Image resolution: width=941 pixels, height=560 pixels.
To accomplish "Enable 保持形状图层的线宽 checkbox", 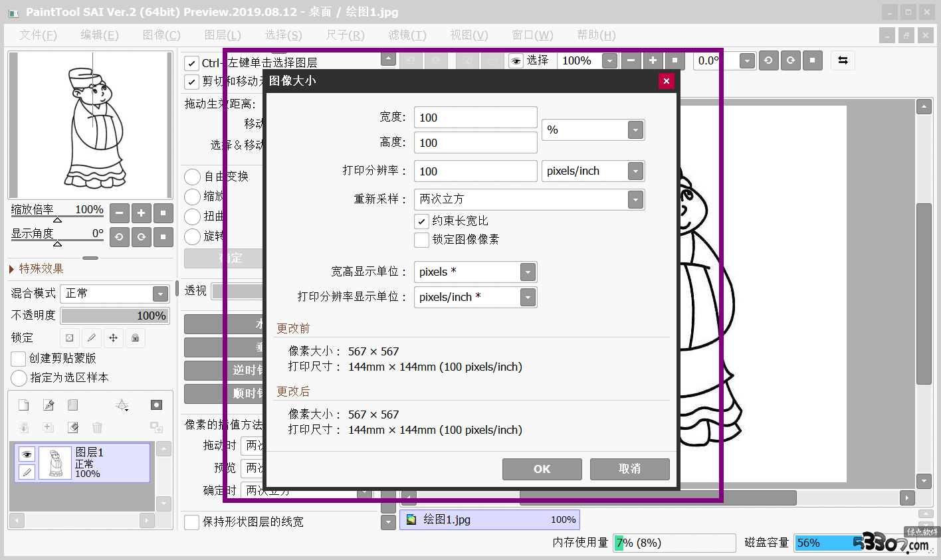I will point(191,522).
